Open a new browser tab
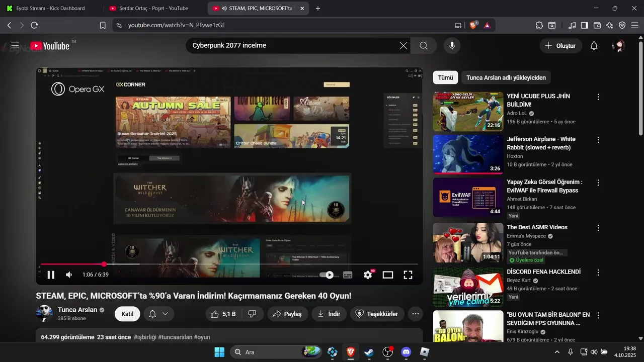 point(318,9)
